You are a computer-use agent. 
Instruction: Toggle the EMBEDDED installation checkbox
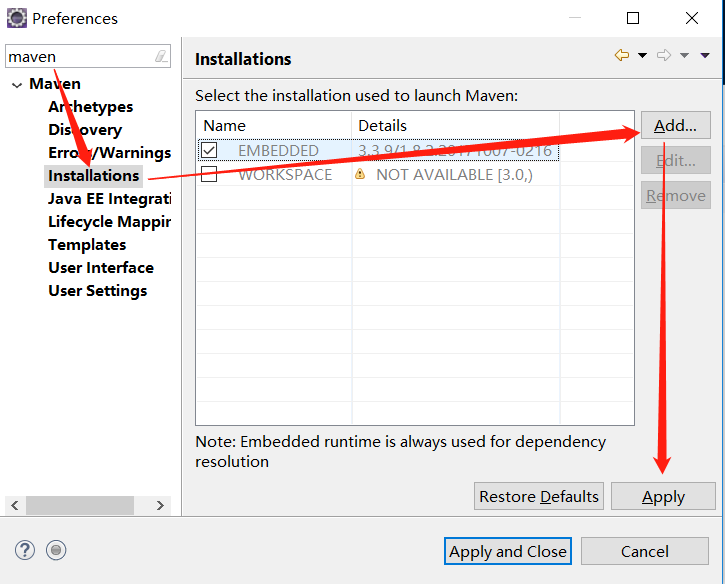(209, 150)
